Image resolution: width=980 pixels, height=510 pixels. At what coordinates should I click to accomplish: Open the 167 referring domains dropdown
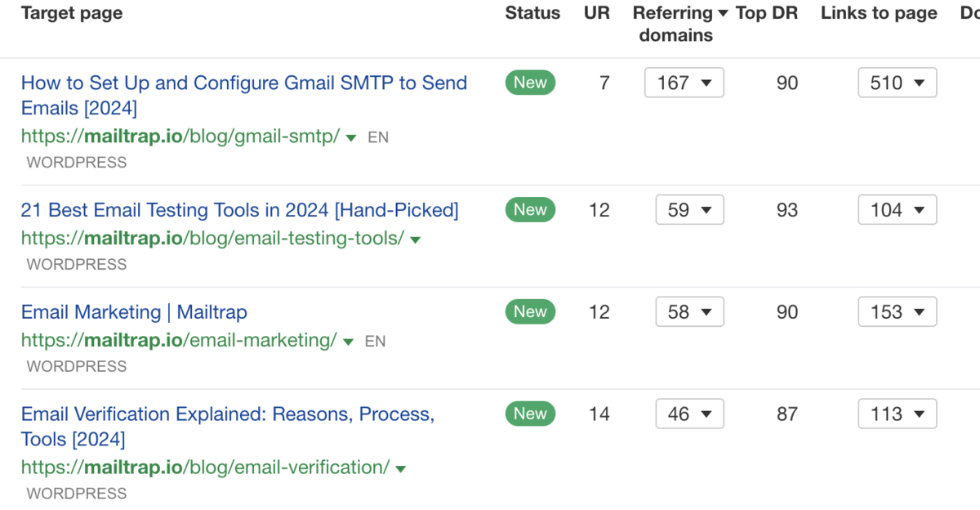[684, 83]
